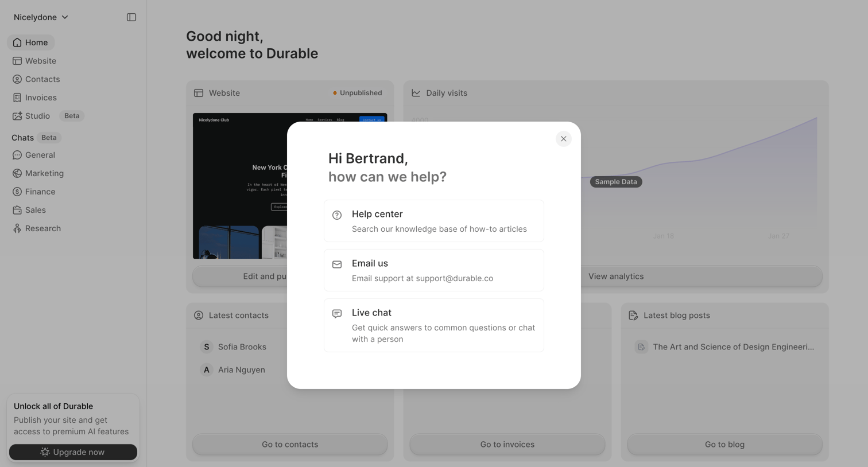Image resolution: width=868 pixels, height=467 pixels.
Task: Click the Upgrade now button
Action: pos(73,452)
